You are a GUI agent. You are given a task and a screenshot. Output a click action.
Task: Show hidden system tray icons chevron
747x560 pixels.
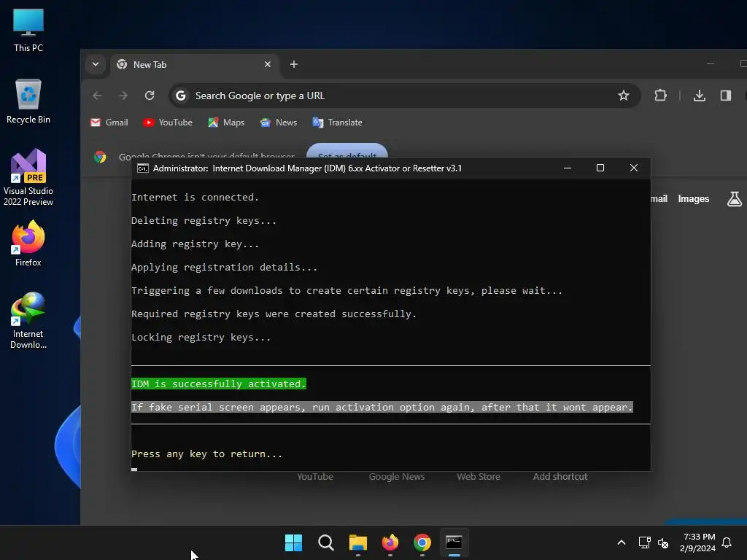pos(622,542)
